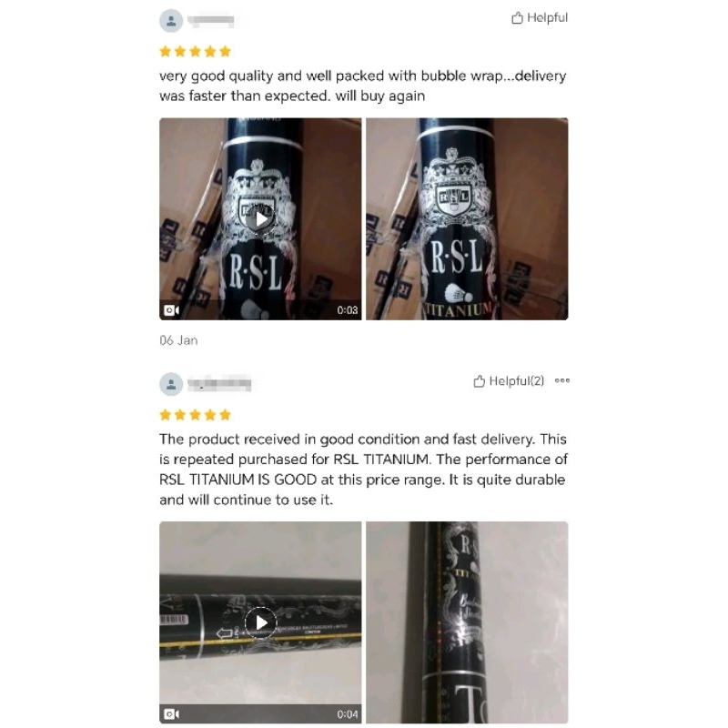Open the black tube photo in second review

coord(467,622)
